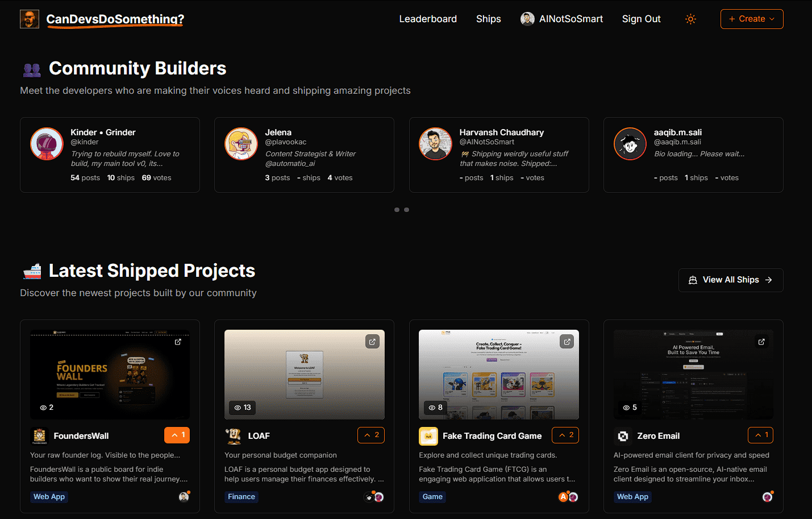Click the View All Ships button

click(730, 280)
